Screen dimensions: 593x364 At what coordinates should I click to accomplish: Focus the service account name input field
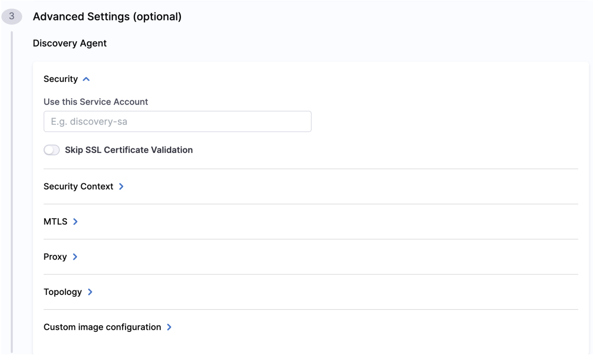177,122
